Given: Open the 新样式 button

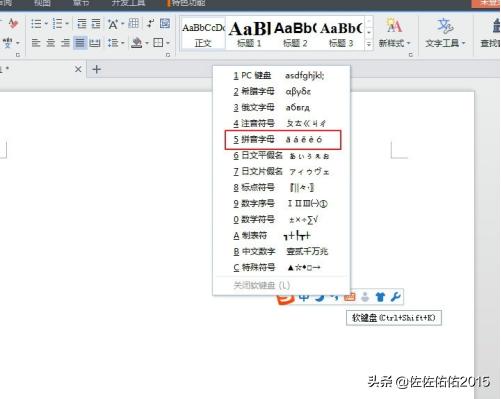Looking at the screenshot, I should tap(394, 34).
